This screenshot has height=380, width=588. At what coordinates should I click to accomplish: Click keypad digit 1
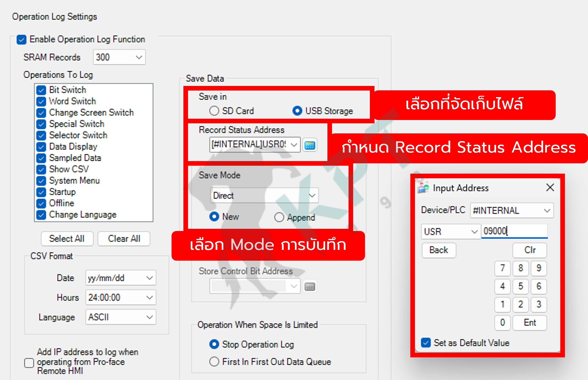502,304
